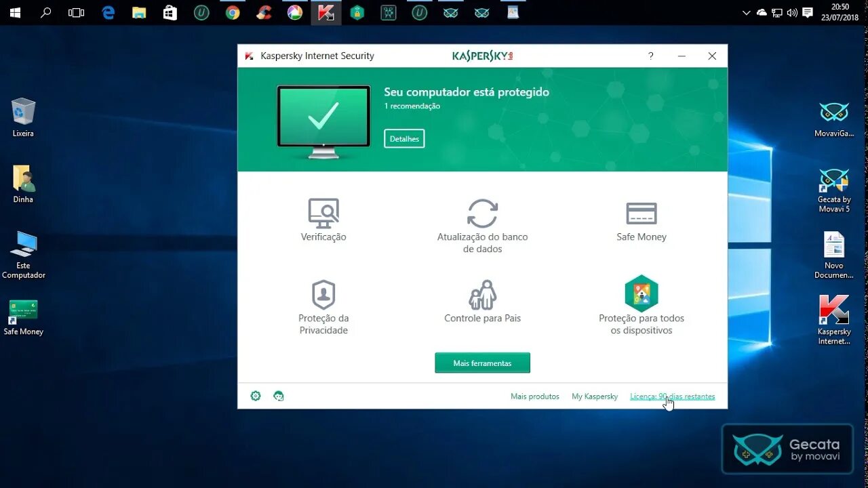Viewport: 868px width, 488px height.
Task: Open Gecata by Movavi 5 desktop shortcut
Action: click(834, 190)
